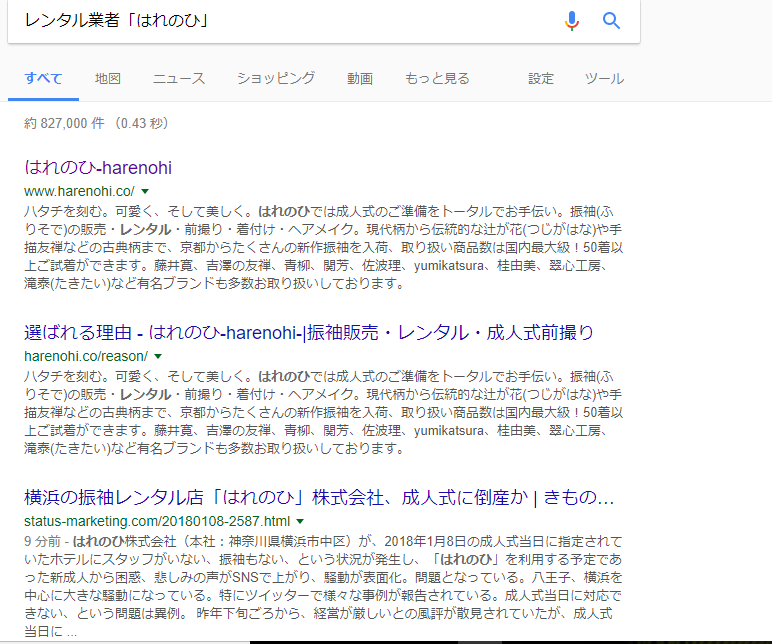
Task: Switch to the ニュース tab
Action: pyautogui.click(x=179, y=78)
